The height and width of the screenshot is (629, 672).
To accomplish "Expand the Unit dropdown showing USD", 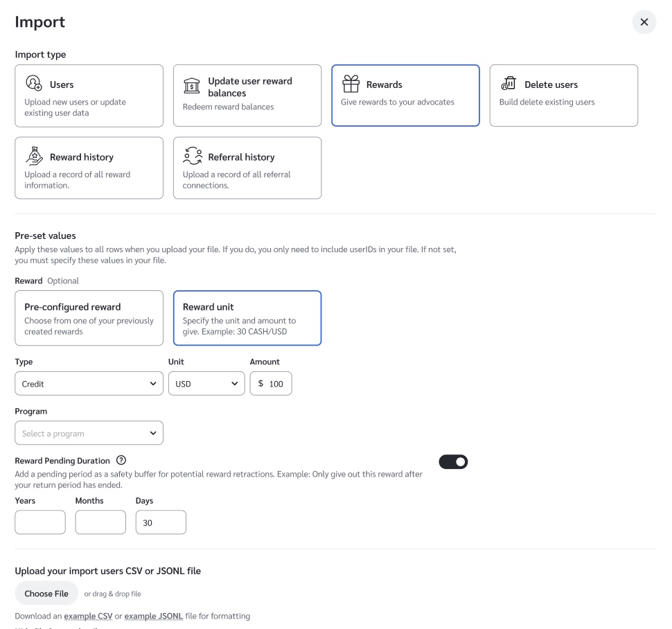I will coord(206,384).
